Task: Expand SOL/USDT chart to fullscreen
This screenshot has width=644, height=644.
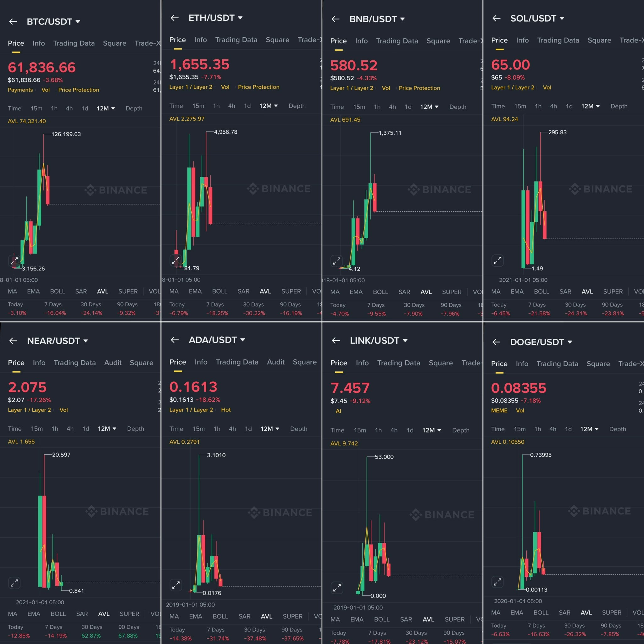Action: coord(498,261)
